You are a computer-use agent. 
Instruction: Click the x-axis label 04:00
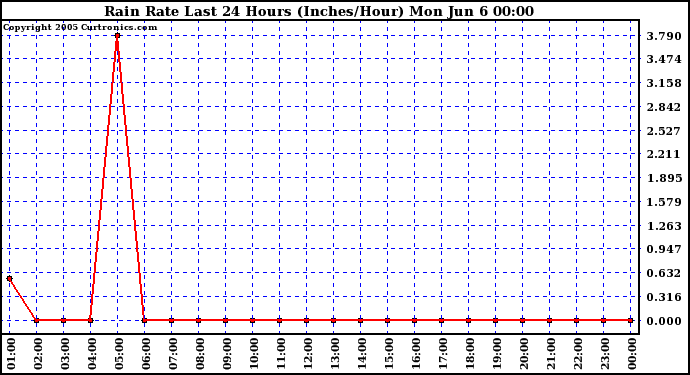(92, 353)
